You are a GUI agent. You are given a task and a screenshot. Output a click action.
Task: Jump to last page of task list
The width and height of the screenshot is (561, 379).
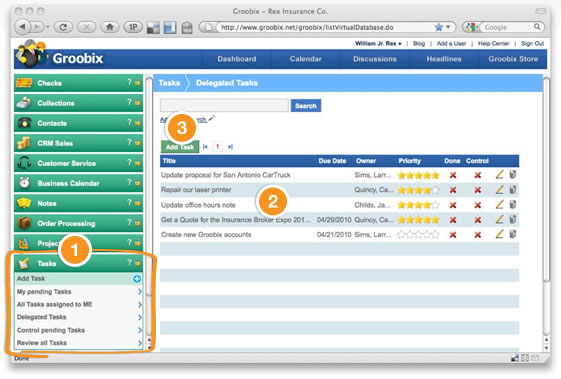(x=230, y=147)
